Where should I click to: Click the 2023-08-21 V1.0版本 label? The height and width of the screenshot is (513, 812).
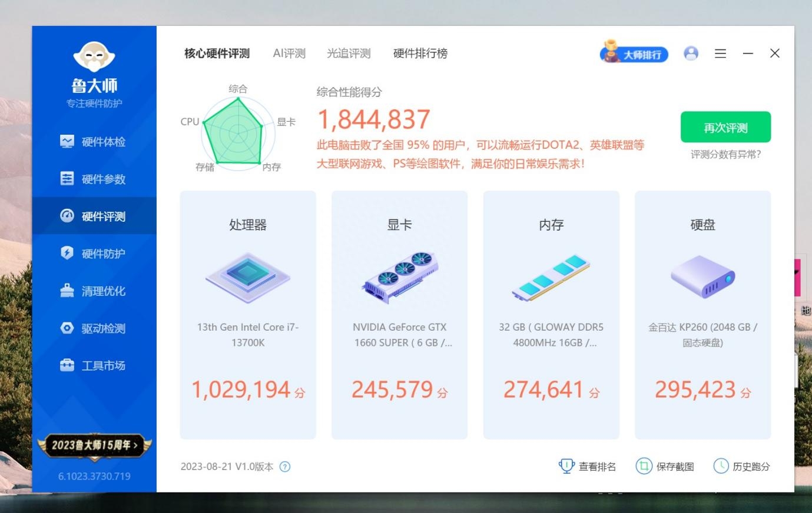(227, 467)
